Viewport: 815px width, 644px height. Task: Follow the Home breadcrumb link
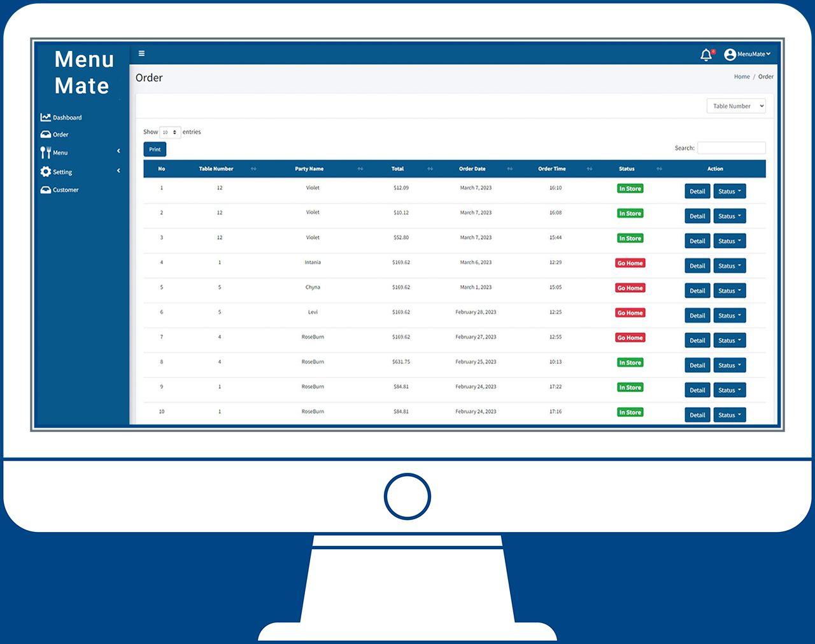point(742,76)
